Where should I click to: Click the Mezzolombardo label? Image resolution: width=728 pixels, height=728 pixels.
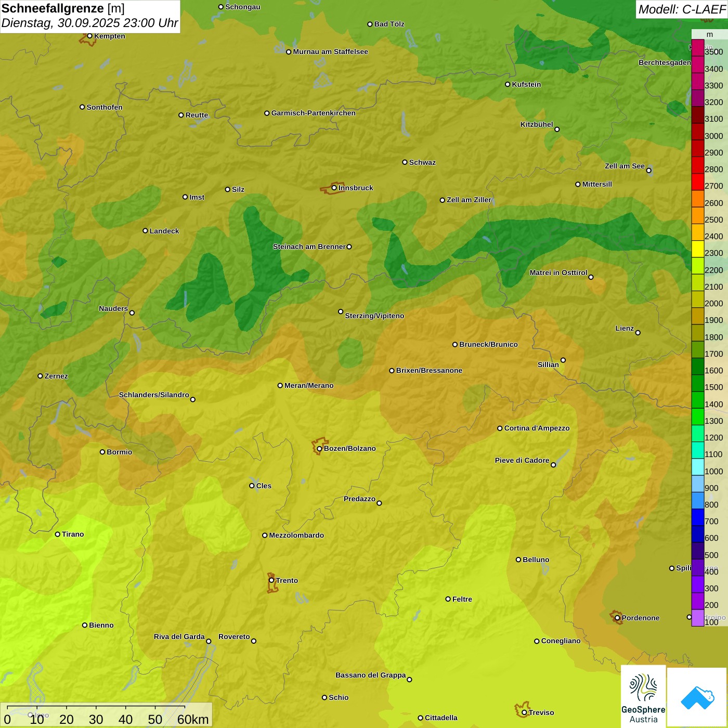pos(296,535)
